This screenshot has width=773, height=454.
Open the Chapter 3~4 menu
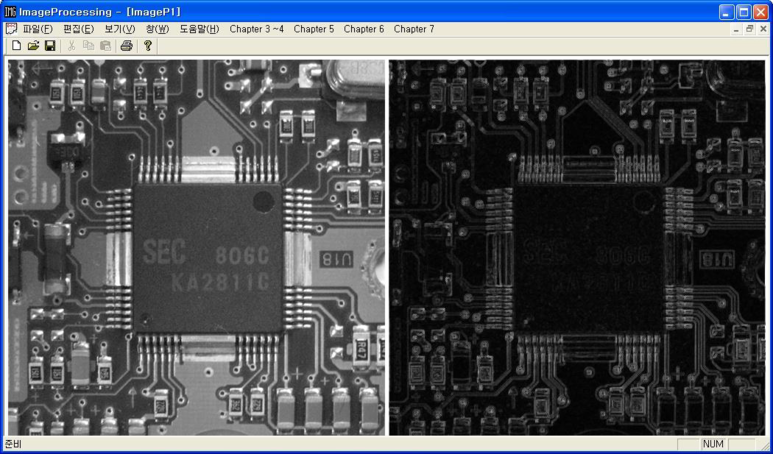[x=256, y=29]
